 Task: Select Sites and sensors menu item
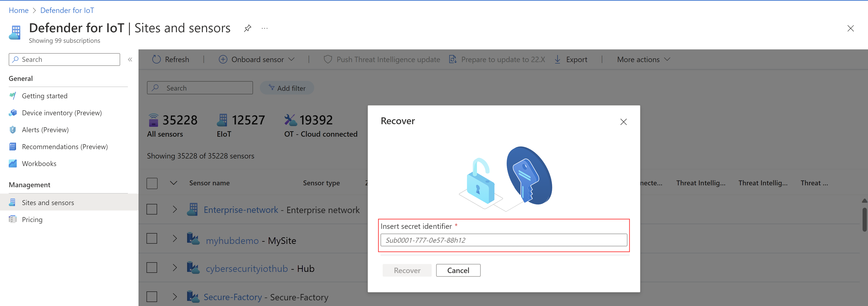tap(47, 203)
